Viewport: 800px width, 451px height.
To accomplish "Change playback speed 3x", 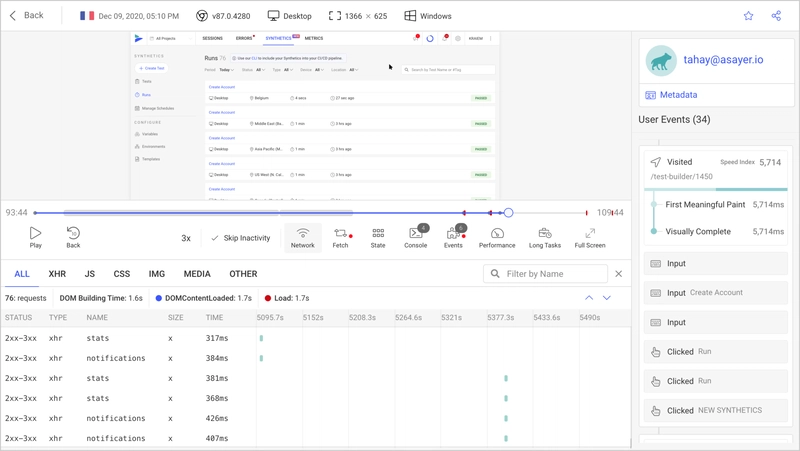I will click(x=186, y=238).
